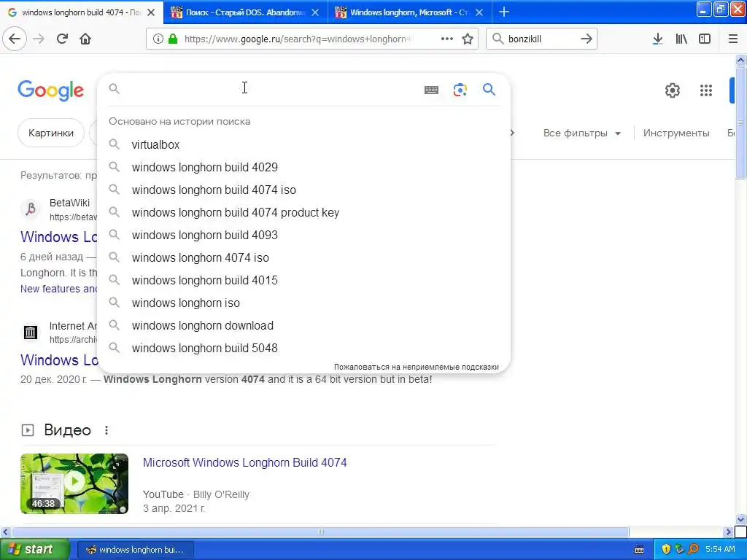Screen dimensions: 747x560
Task: Click the Google logo
Action: pos(50,90)
